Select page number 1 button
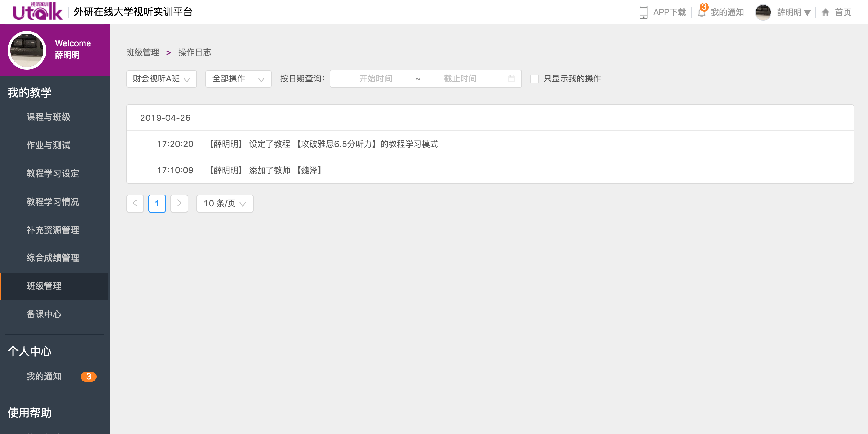This screenshot has width=868, height=434. [x=157, y=203]
